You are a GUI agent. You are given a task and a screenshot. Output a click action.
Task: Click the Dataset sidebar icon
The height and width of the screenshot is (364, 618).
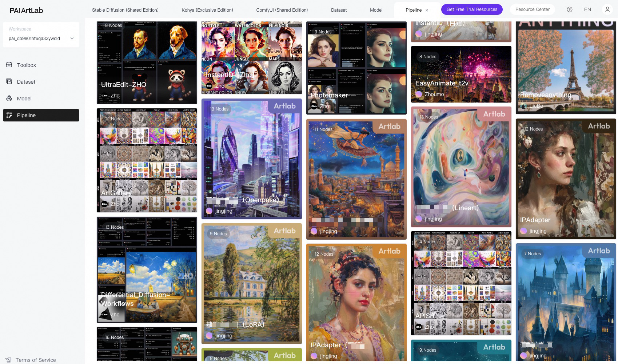click(9, 81)
